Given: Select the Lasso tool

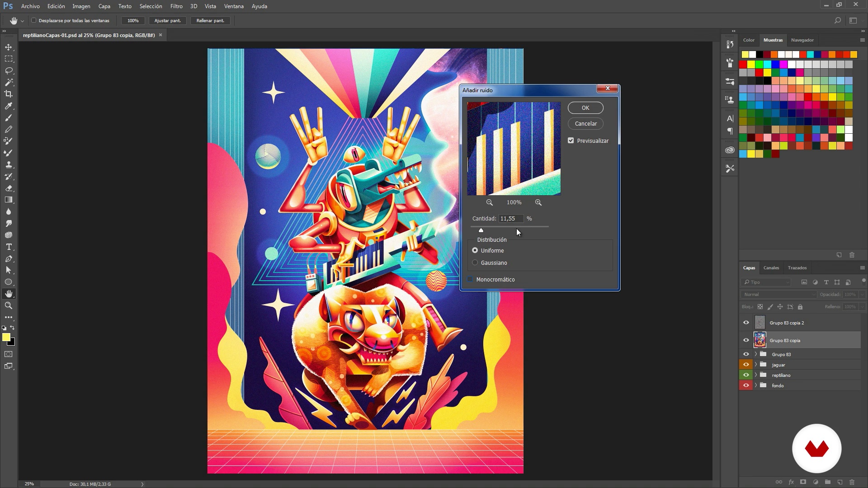Looking at the screenshot, I should [9, 71].
